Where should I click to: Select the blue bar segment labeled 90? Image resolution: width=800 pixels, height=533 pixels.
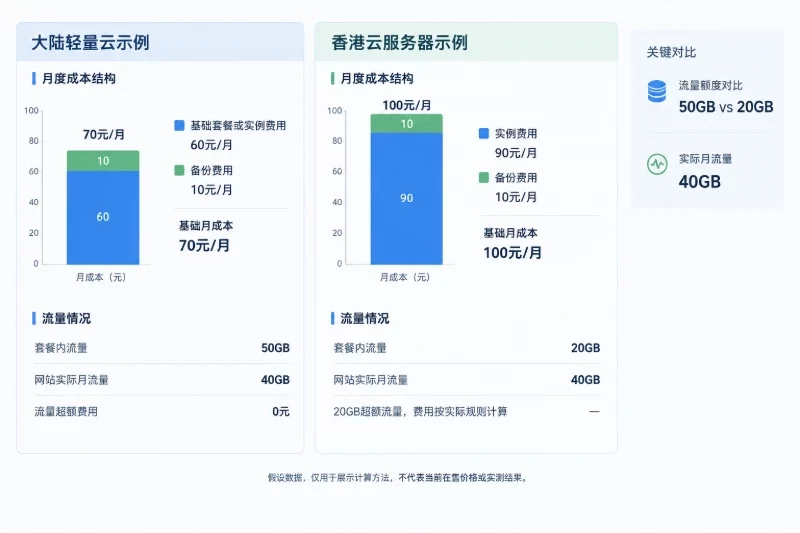(x=407, y=198)
